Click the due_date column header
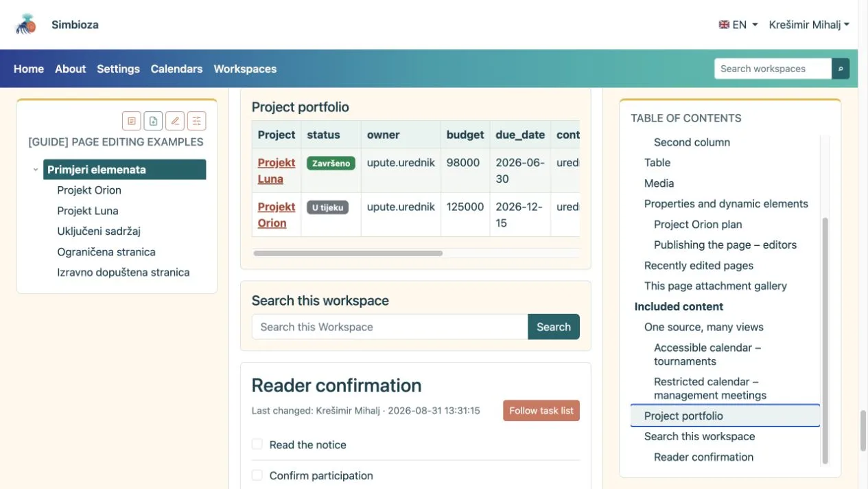The height and width of the screenshot is (489, 868). coord(520,135)
